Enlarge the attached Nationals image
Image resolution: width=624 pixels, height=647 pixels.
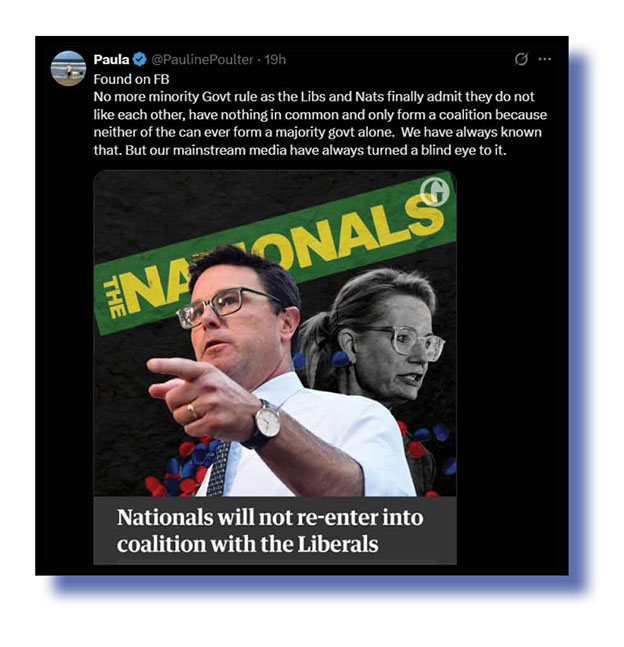point(275,367)
